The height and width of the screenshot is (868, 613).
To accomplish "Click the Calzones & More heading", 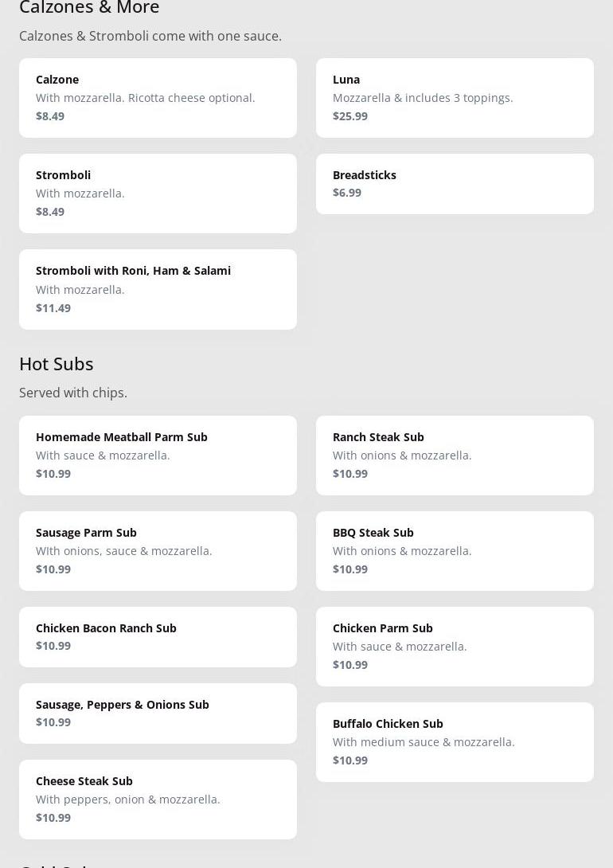I will point(89,7).
